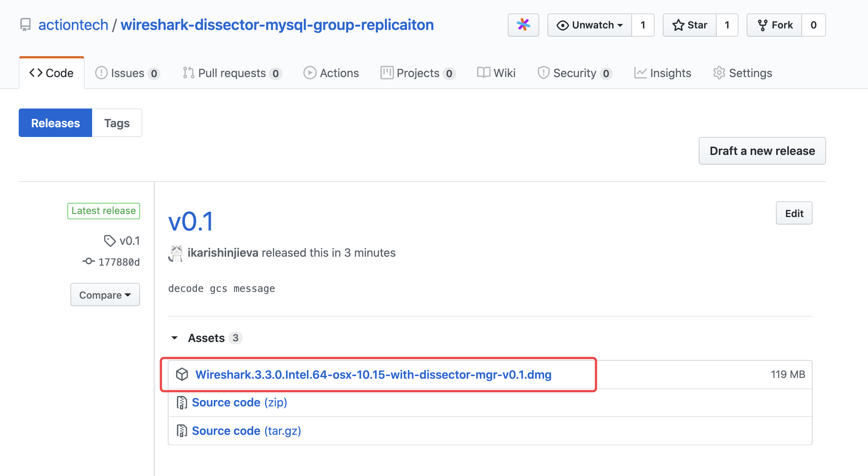
Task: Open the Insights tab
Action: click(662, 73)
